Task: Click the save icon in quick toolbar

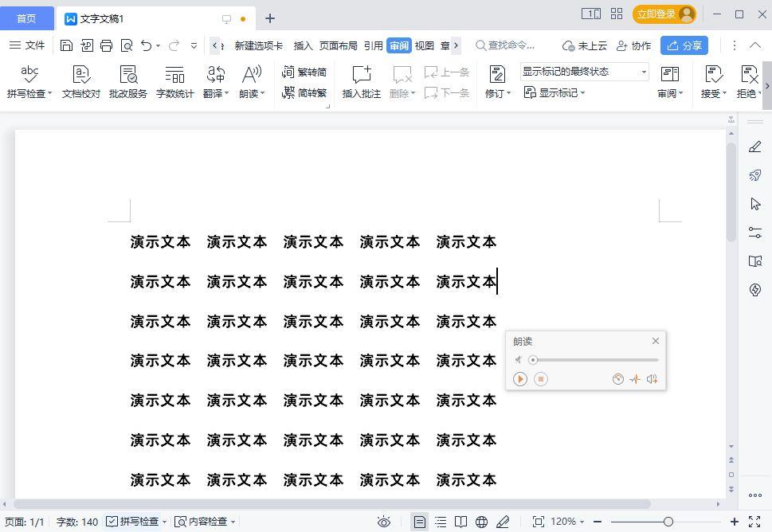Action: 67,45
